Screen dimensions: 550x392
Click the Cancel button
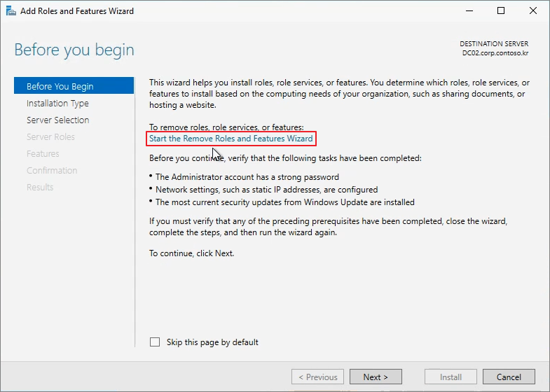pos(509,377)
